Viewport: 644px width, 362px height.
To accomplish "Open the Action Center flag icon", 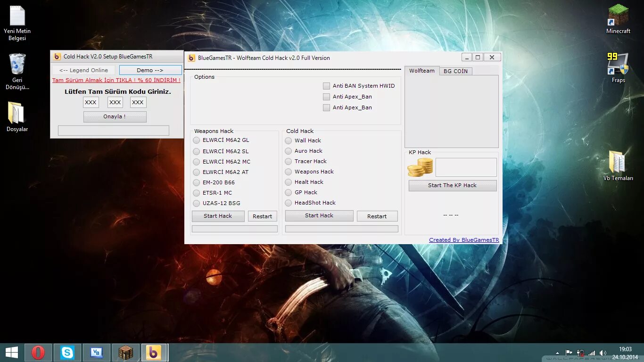I will (569, 353).
